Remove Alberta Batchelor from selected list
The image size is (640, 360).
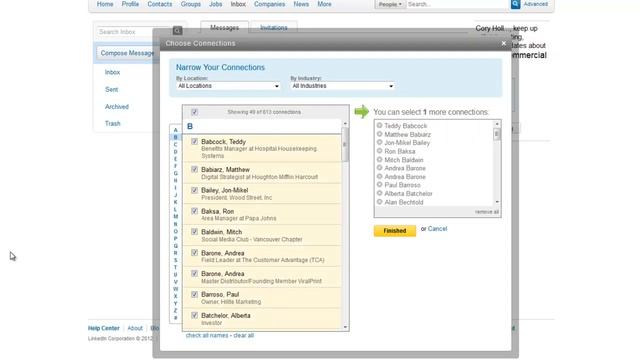(380, 193)
